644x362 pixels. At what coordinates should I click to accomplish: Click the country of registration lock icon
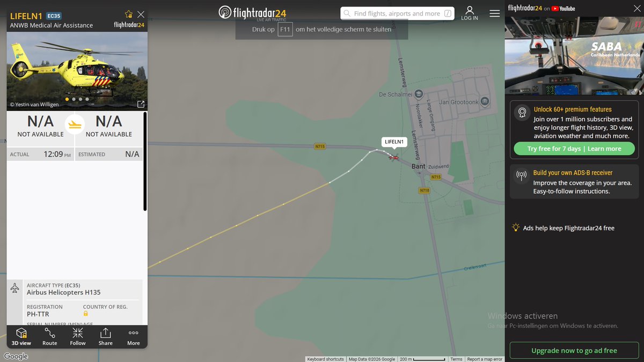click(85, 313)
